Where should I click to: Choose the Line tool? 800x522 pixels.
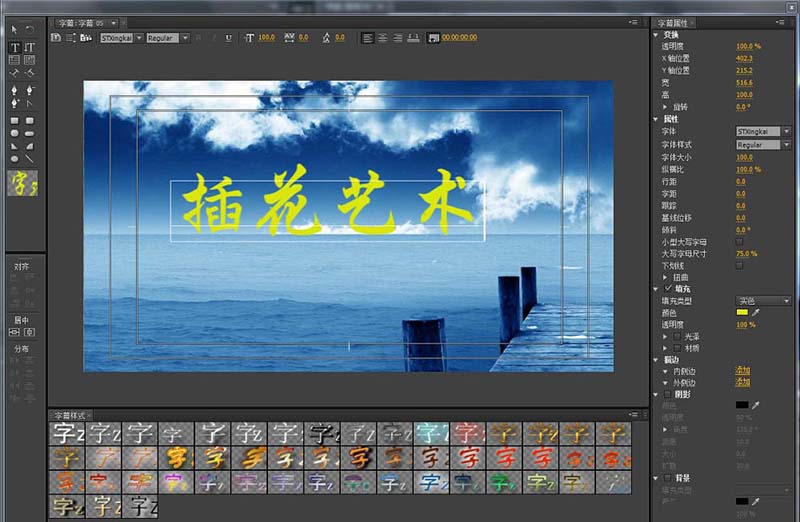(x=30, y=159)
